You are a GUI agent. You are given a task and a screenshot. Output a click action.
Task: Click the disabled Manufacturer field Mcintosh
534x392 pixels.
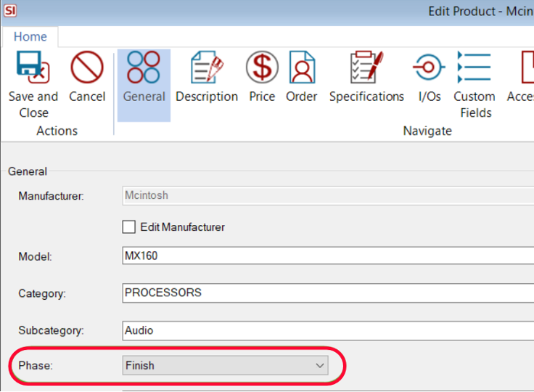pos(328,195)
